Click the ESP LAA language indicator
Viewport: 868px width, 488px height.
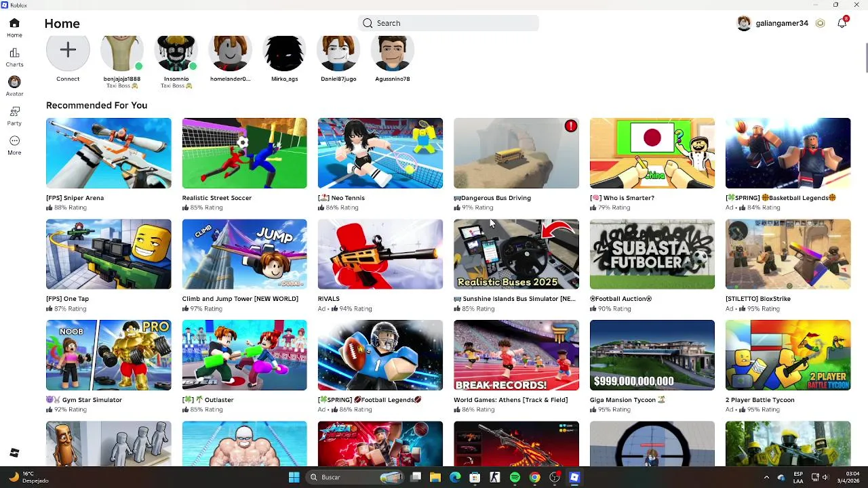[x=798, y=477]
